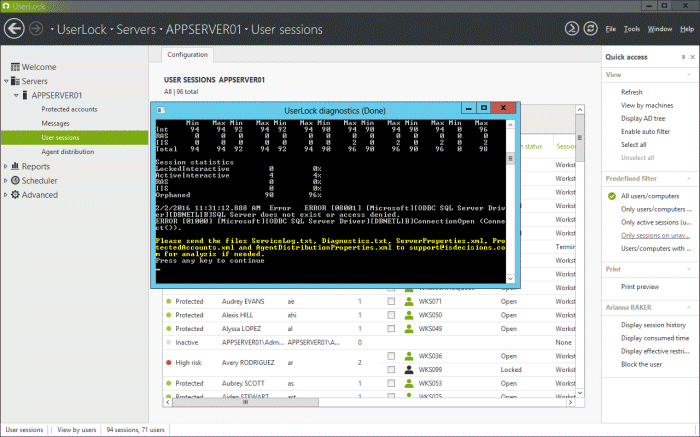The height and width of the screenshot is (437, 700).
Task: Click the grey Inactive status dot
Action: pyautogui.click(x=169, y=342)
